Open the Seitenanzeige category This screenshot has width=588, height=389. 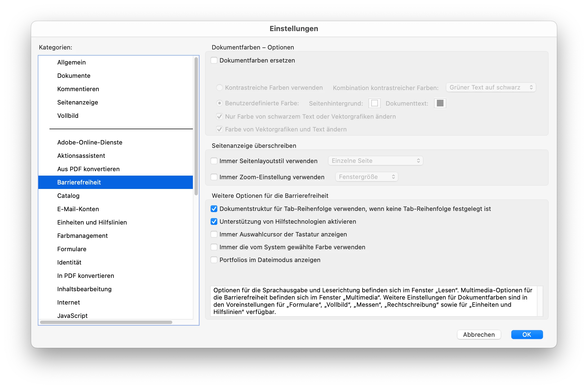coord(78,103)
